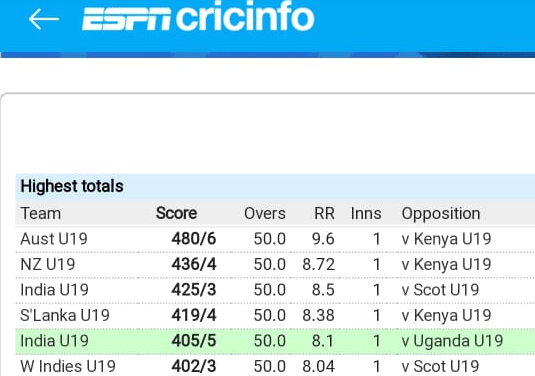Select the RR column header
Image resolution: width=535 pixels, height=376 pixels.
click(324, 214)
